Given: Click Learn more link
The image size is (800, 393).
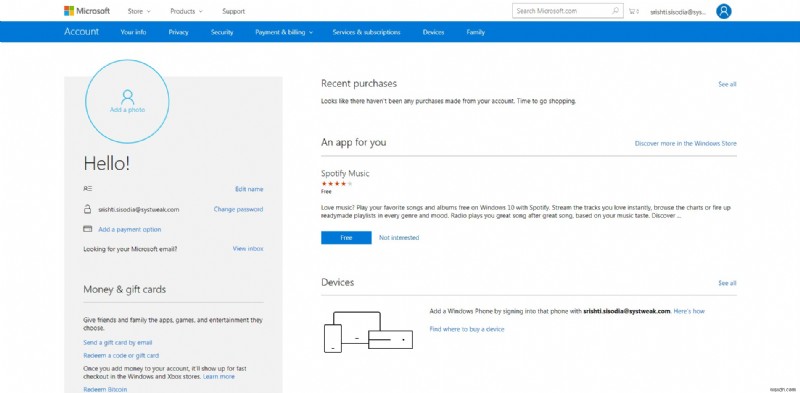Looking at the screenshot, I should 219,377.
